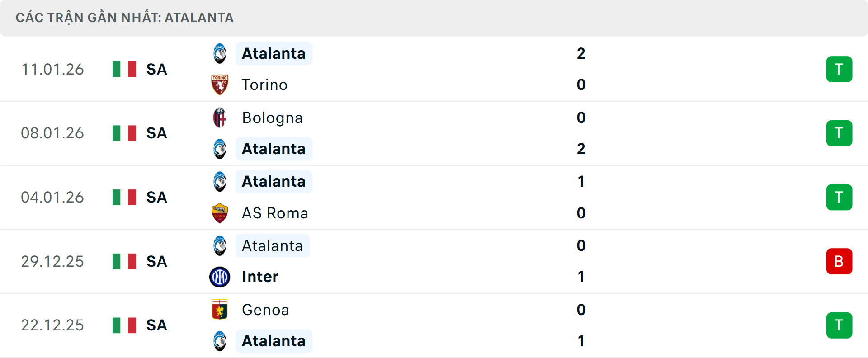The image size is (868, 358).
Task: Click Italy flag on the 08.01.26 row
Action: coord(124,133)
